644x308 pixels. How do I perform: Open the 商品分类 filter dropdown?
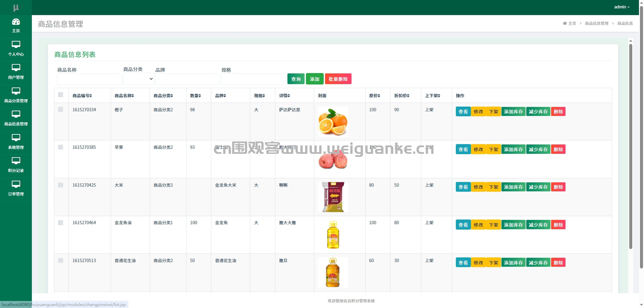[139, 79]
